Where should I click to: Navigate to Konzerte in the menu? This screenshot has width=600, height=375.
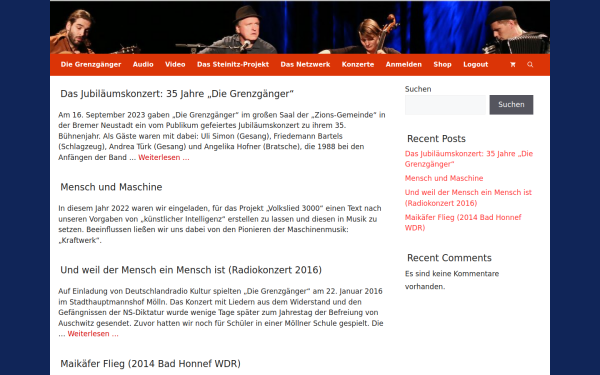click(358, 65)
